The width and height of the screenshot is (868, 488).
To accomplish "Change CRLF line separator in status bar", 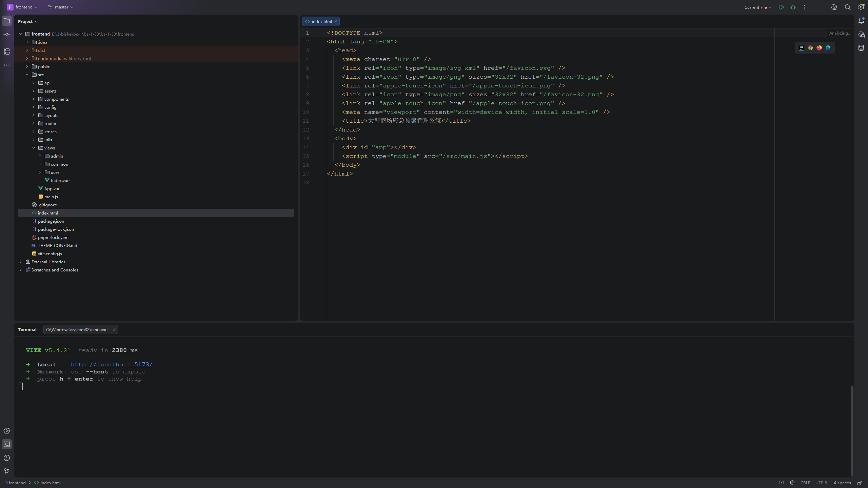I will pyautogui.click(x=805, y=483).
